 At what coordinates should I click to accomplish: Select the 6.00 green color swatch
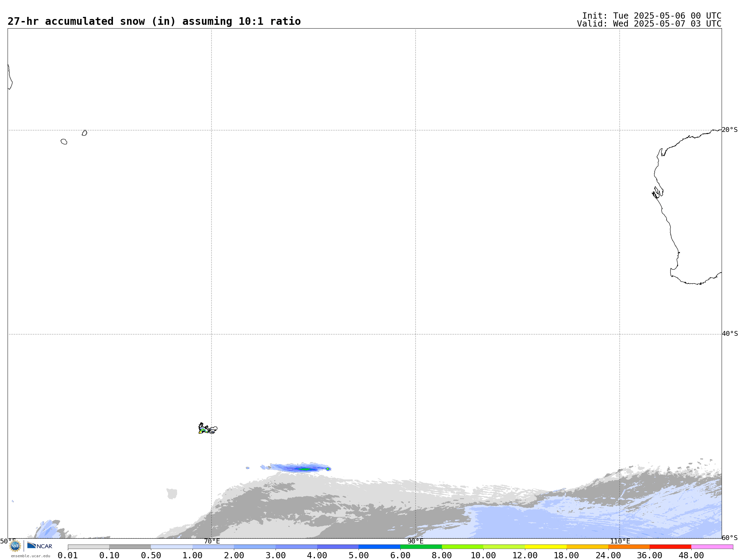pos(421,547)
